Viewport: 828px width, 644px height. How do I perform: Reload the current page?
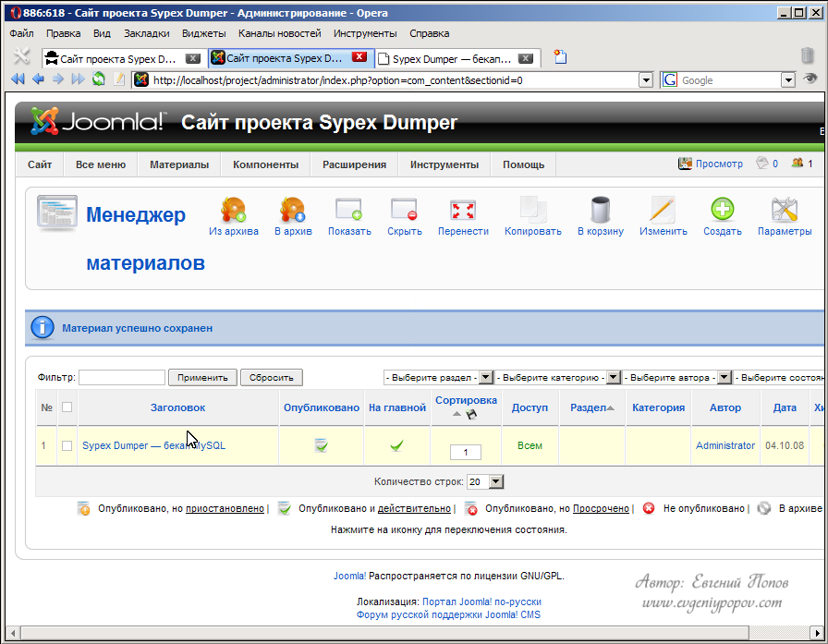[99, 79]
